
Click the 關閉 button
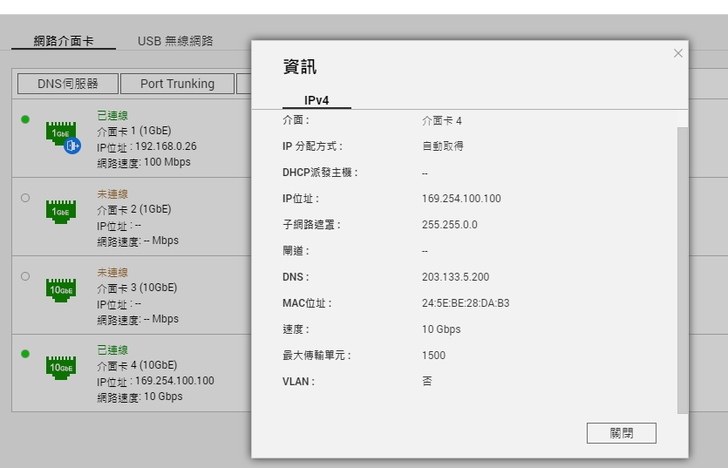point(621,433)
